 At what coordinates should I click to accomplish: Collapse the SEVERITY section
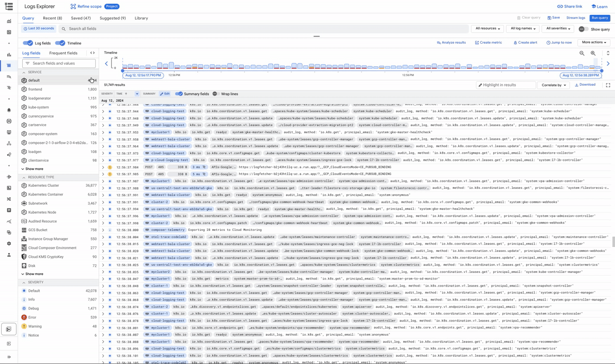tap(24, 282)
